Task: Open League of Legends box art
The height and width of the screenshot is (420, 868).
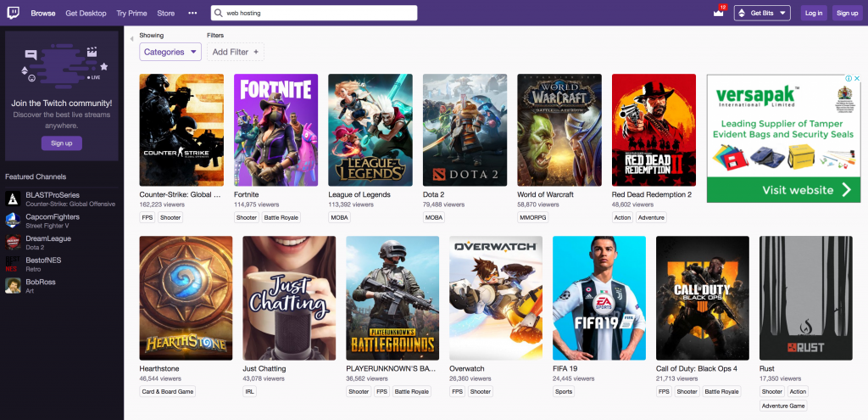Action: [x=370, y=130]
